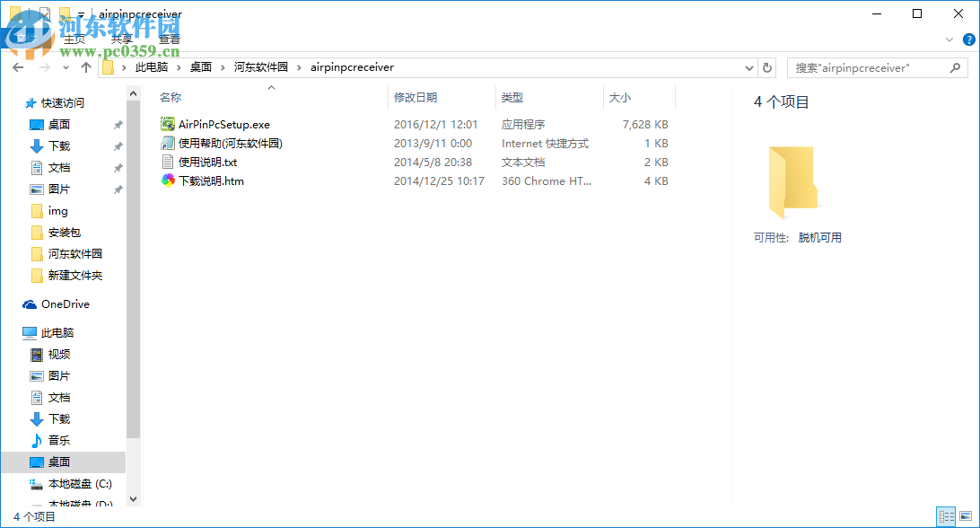Create new folder from quick access toolbar
Screen dimensions: 980x528
(x=64, y=13)
